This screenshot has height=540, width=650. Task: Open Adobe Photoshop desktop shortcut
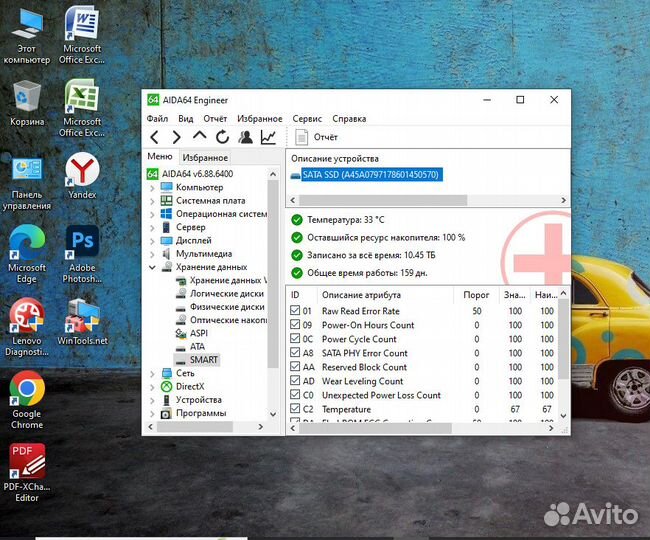pos(82,248)
